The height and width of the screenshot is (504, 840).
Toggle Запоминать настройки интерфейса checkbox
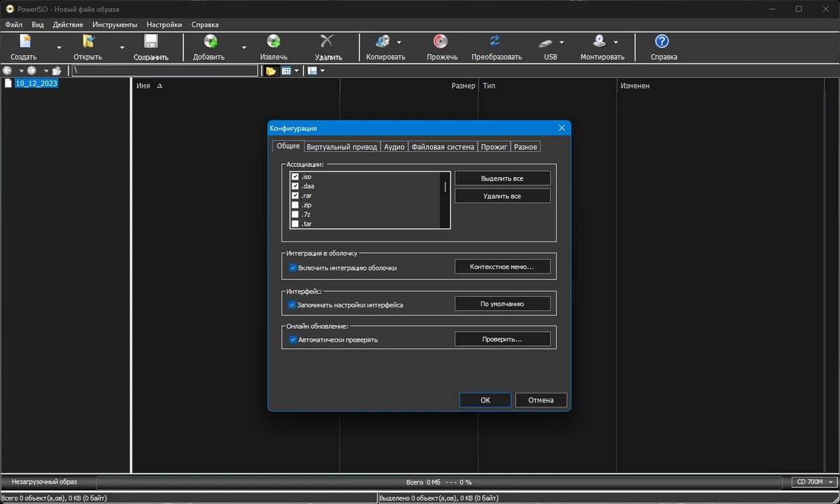[293, 304]
